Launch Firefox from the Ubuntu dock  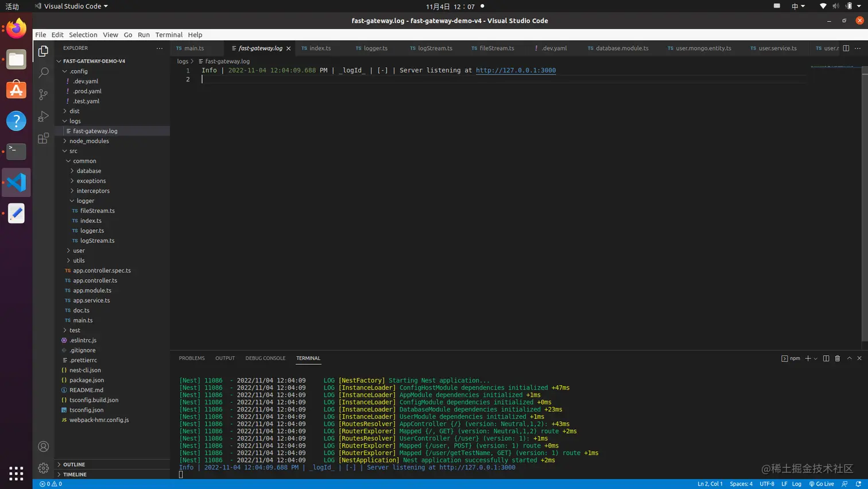click(16, 28)
